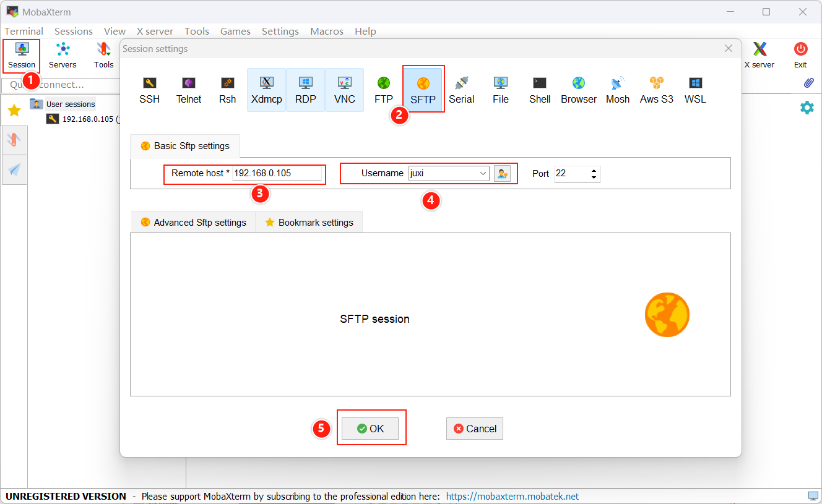The image size is (822, 504).
Task: Open the Macros menu
Action: (x=327, y=31)
